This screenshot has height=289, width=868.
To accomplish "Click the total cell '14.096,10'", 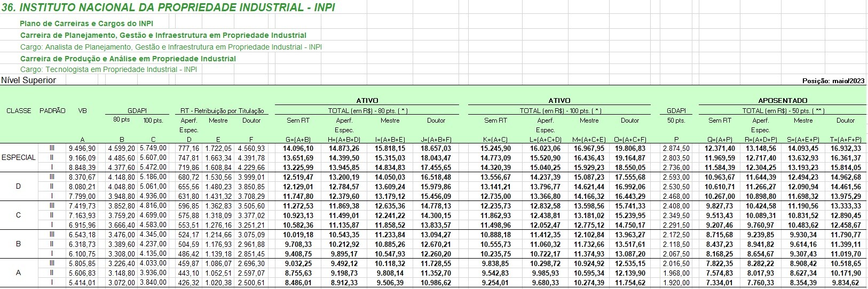I will (x=298, y=148).
